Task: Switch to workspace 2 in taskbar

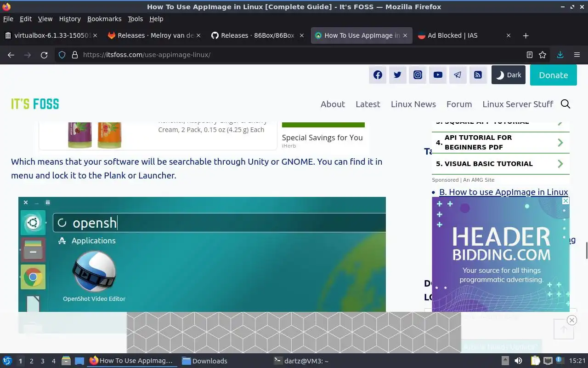Action: tap(31, 361)
